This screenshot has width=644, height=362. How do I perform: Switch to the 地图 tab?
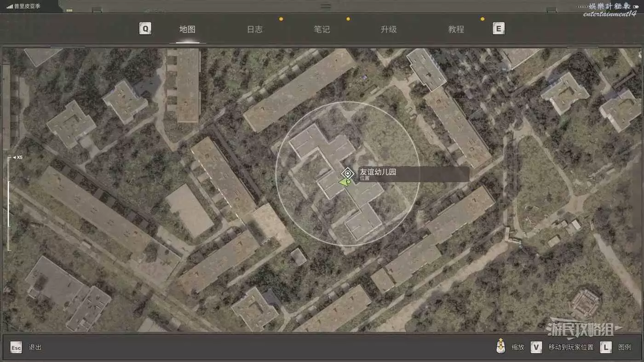[x=187, y=29]
